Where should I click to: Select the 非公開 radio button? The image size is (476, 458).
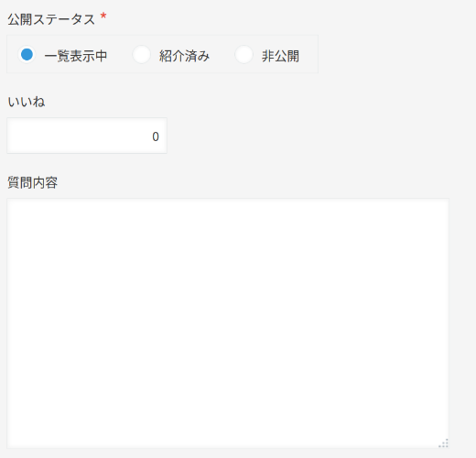(x=243, y=55)
